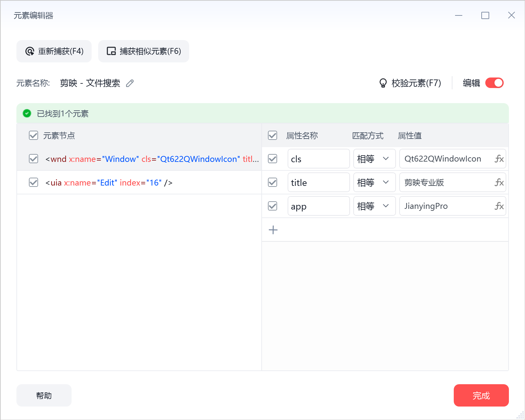Click the fx icon in app row

(x=499, y=206)
